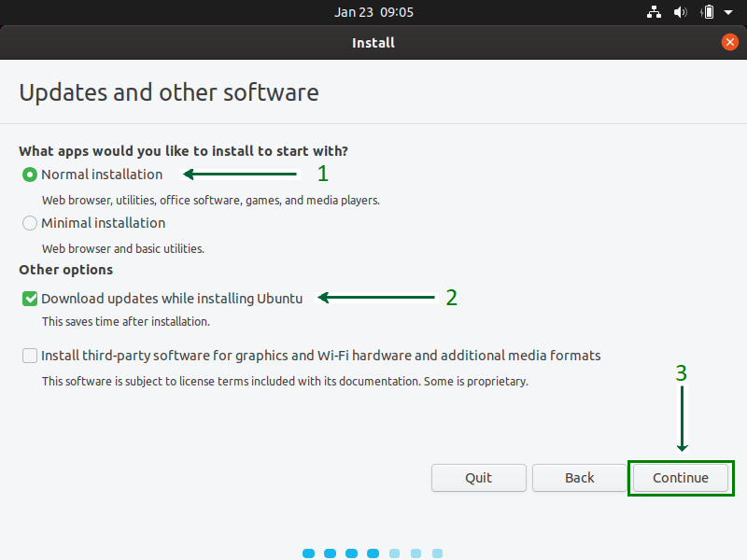The width and height of the screenshot is (747, 560).
Task: Click the volume speaker icon
Action: tap(681, 13)
